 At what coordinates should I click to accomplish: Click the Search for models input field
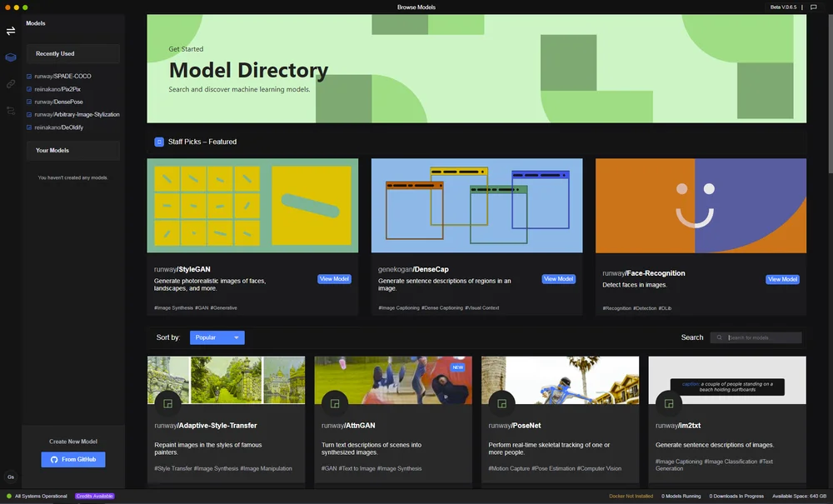click(x=756, y=337)
